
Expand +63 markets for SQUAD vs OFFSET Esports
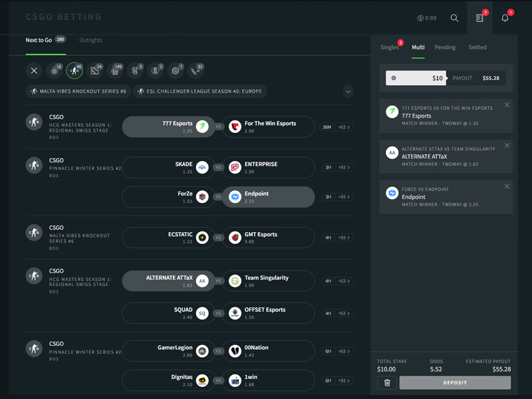[x=344, y=313]
